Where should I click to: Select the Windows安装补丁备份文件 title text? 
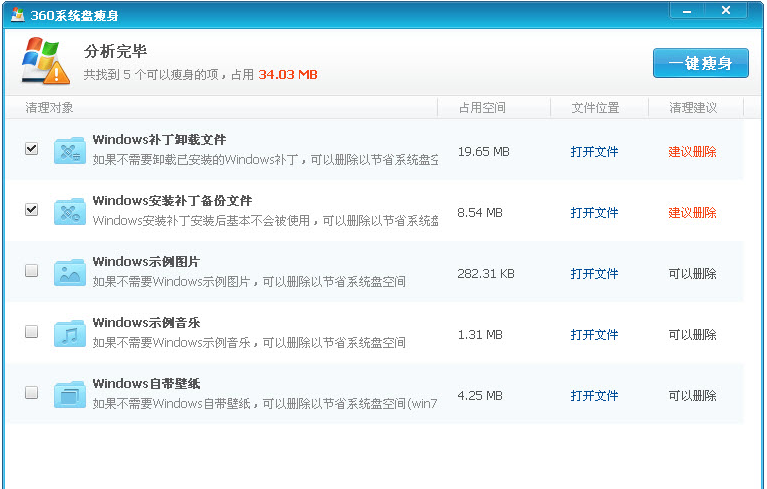click(172, 200)
